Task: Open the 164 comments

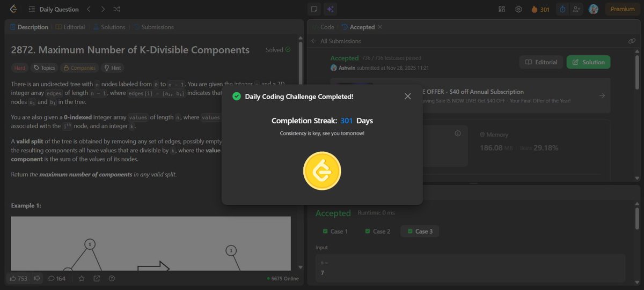Action: (x=57, y=278)
